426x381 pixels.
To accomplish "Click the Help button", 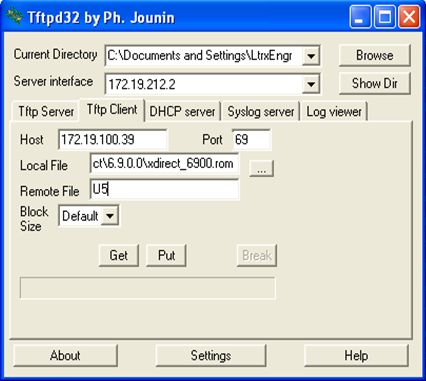I will point(356,355).
